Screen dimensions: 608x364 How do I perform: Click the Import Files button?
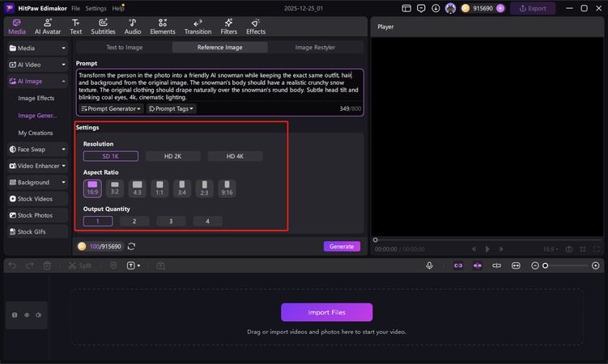pyautogui.click(x=326, y=312)
